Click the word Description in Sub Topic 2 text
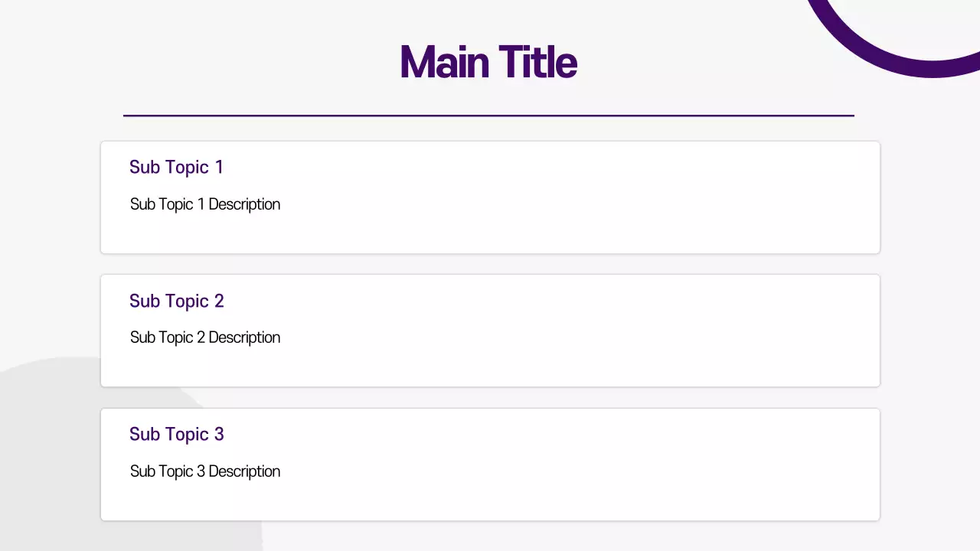The height and width of the screenshot is (551, 980). point(244,337)
